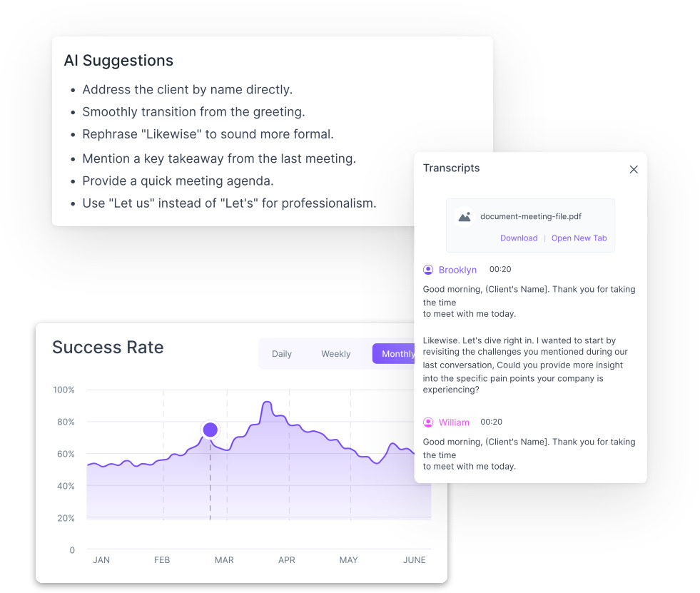Click Brooklyn's purple avatar icon
The image size is (700, 593).
(x=428, y=270)
